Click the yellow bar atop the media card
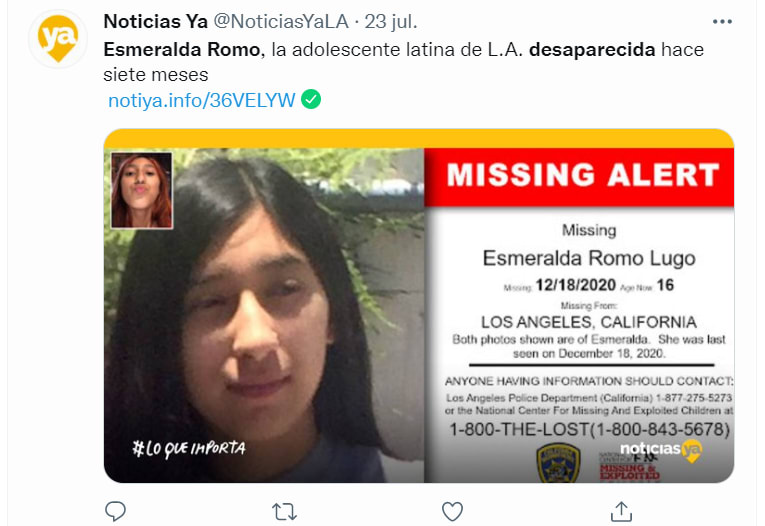The image size is (765, 526). pos(419,139)
